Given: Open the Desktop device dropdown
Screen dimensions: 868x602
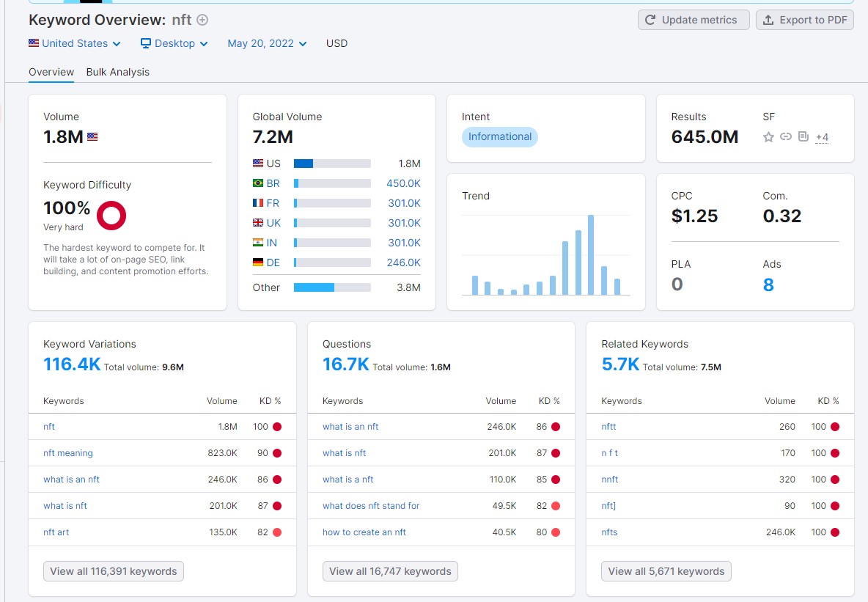Looking at the screenshot, I should point(174,43).
